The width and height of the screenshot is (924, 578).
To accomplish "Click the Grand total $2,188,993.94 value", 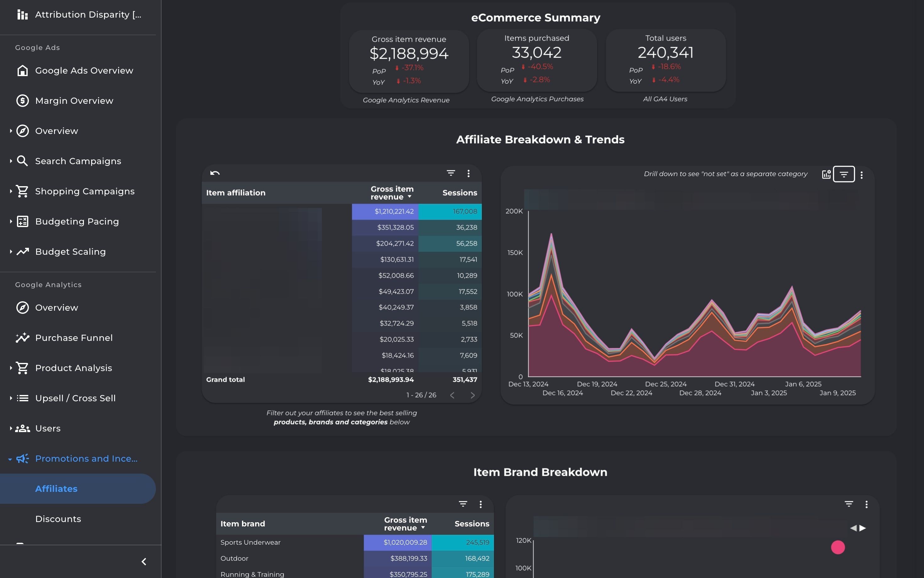I will click(x=391, y=380).
